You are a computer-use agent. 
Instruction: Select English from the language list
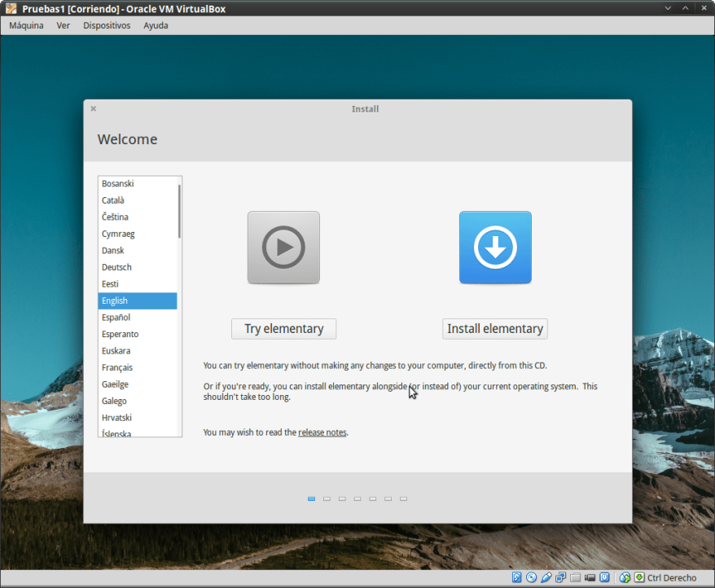click(x=137, y=301)
